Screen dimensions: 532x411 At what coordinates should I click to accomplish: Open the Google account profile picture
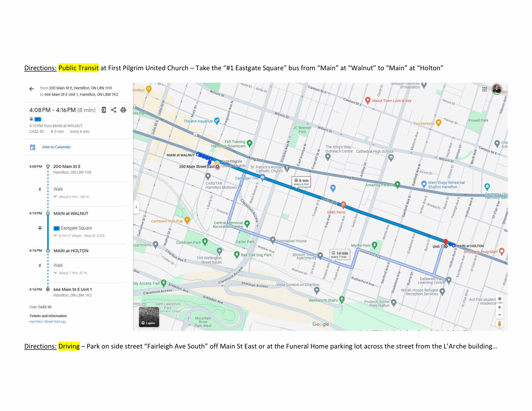point(496,89)
